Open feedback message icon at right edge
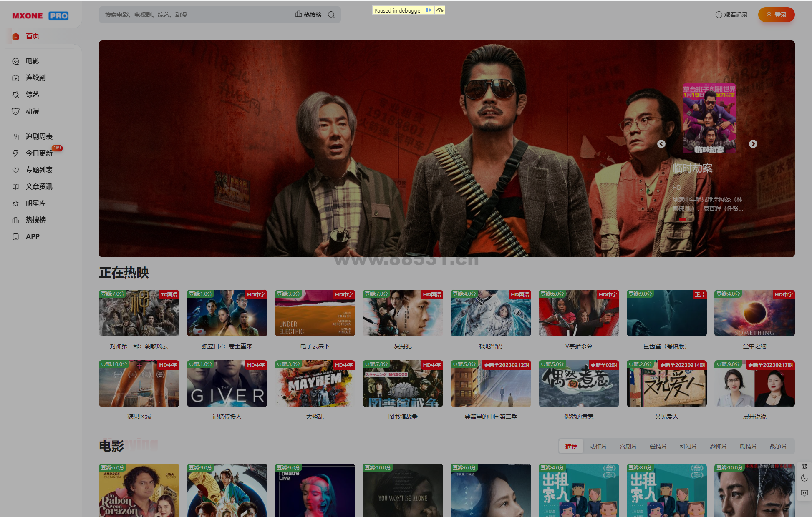812x517 pixels. [x=804, y=493]
